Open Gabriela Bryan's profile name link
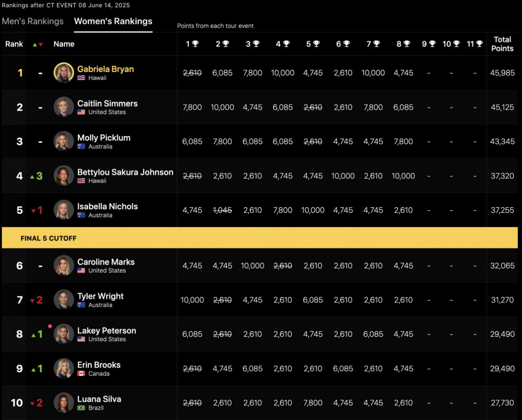This screenshot has height=420, width=522. click(x=105, y=69)
